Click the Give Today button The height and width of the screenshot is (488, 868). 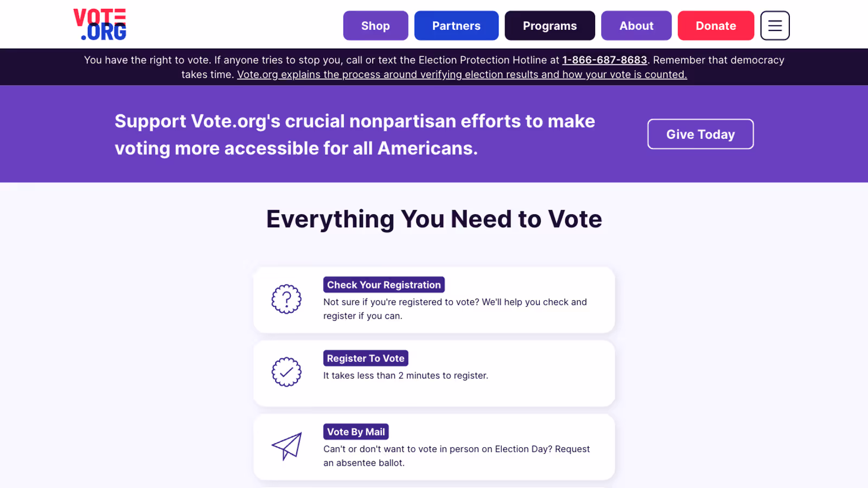click(700, 134)
